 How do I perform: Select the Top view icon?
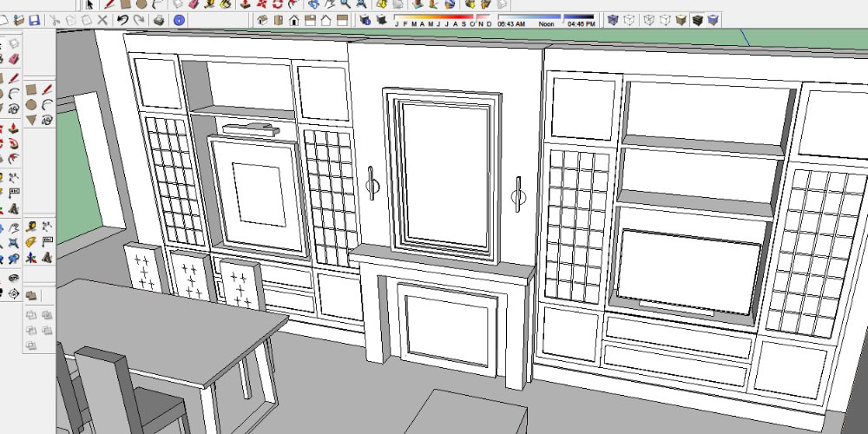point(279,19)
